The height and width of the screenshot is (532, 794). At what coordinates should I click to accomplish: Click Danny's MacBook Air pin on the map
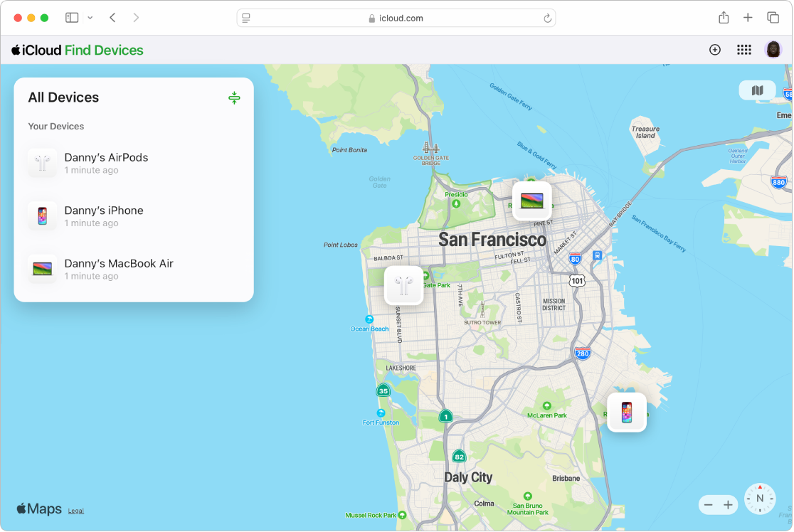[531, 201]
